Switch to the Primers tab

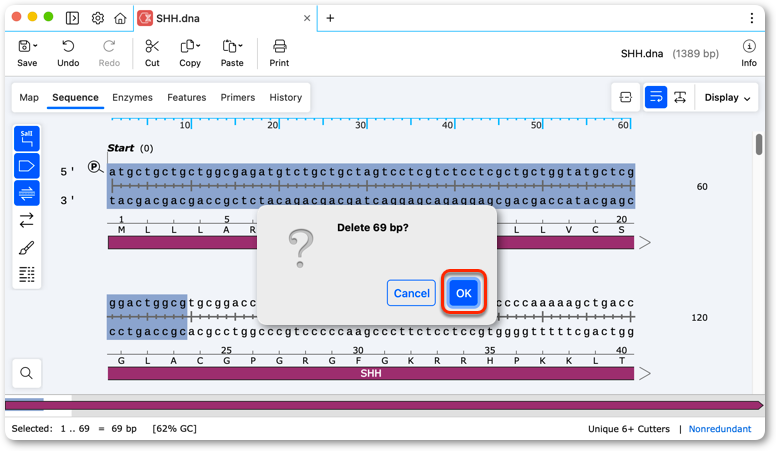(x=238, y=98)
